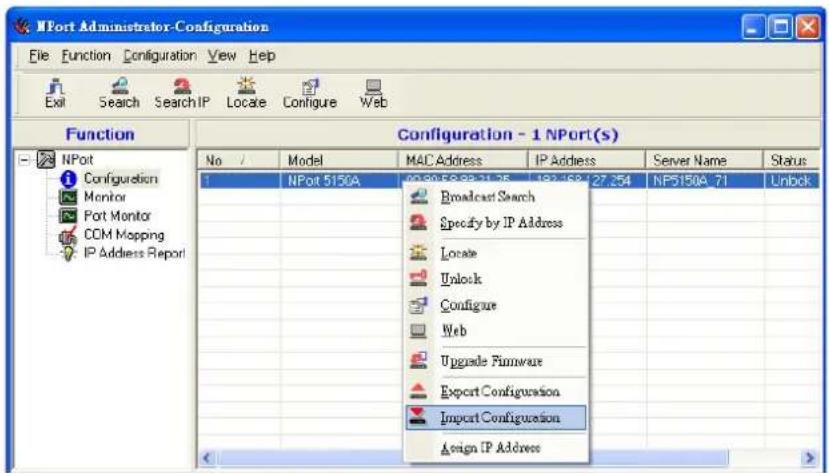
Task: Sort by the Status column header
Action: 791,160
